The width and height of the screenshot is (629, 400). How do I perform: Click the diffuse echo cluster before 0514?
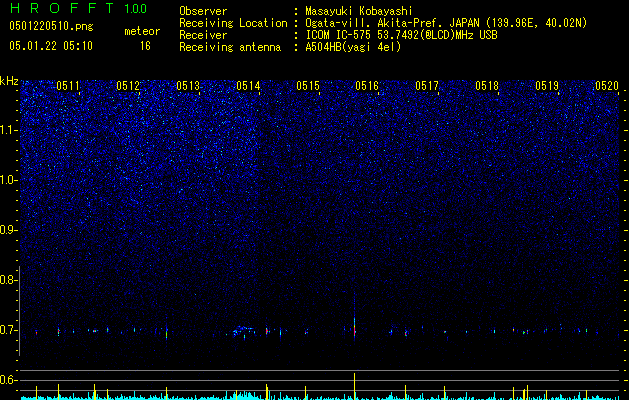pyautogui.click(x=243, y=331)
